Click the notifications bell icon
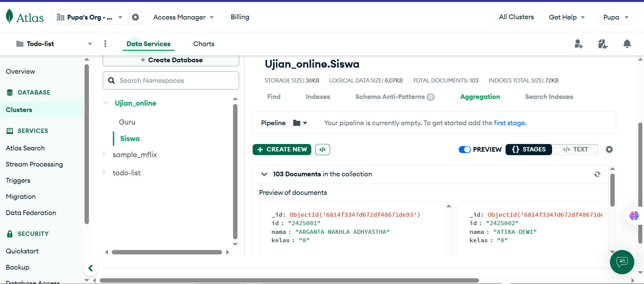 [x=627, y=44]
